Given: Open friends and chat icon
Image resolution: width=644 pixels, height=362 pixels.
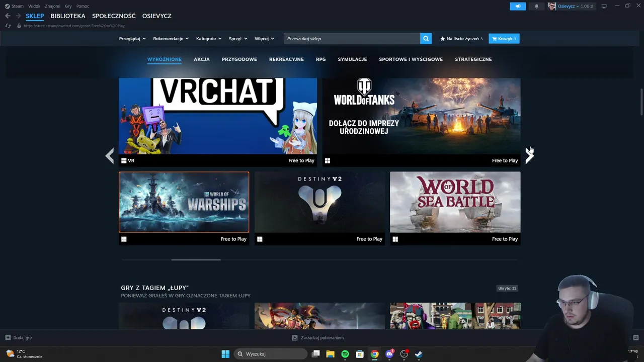Looking at the screenshot, I should click(x=636, y=337).
